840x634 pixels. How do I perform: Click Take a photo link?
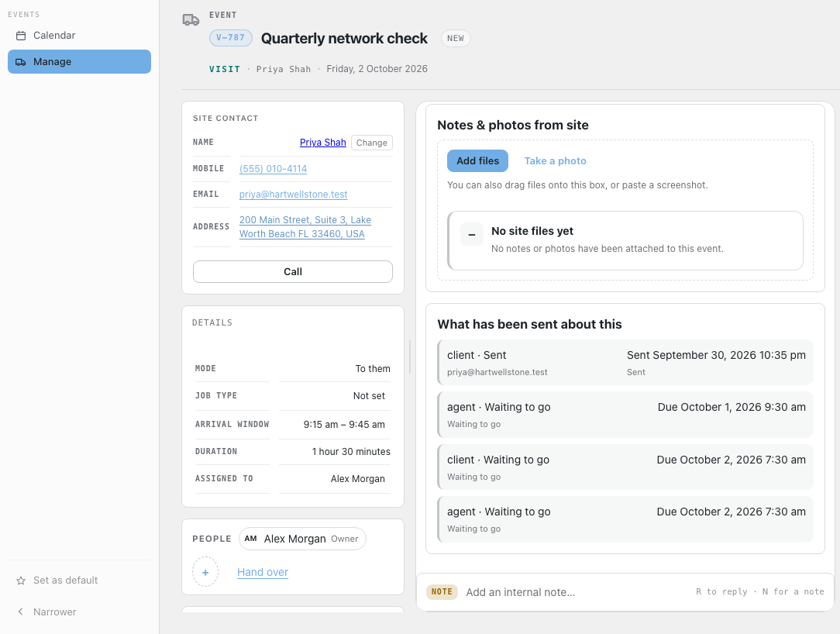click(x=555, y=160)
